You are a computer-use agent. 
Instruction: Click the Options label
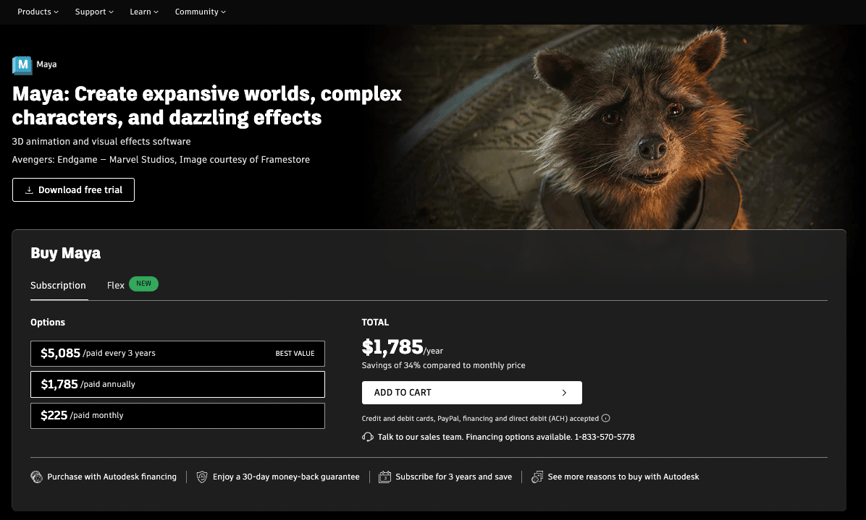coord(47,322)
